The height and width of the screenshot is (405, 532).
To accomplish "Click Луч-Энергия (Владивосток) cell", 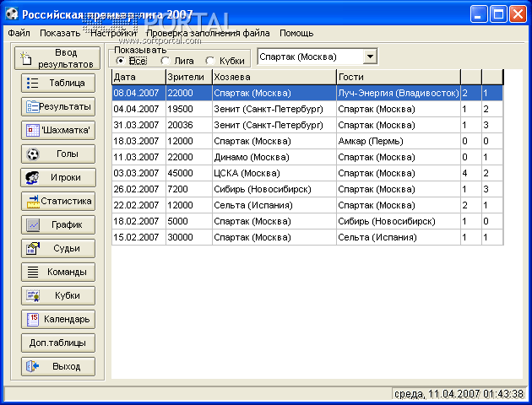I will (399, 93).
